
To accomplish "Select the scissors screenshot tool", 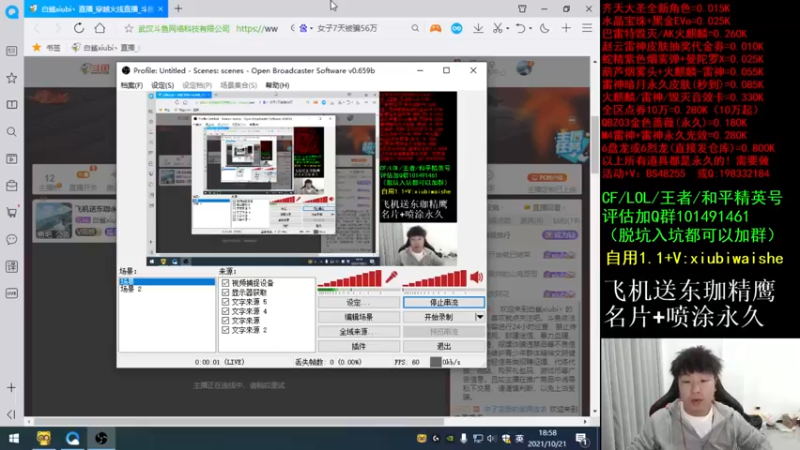I will point(497,29).
